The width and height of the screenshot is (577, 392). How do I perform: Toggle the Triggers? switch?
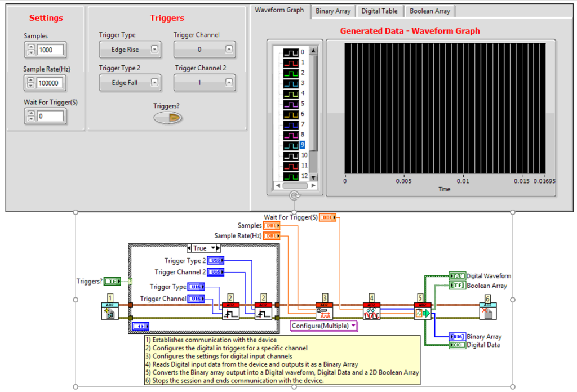click(x=167, y=117)
